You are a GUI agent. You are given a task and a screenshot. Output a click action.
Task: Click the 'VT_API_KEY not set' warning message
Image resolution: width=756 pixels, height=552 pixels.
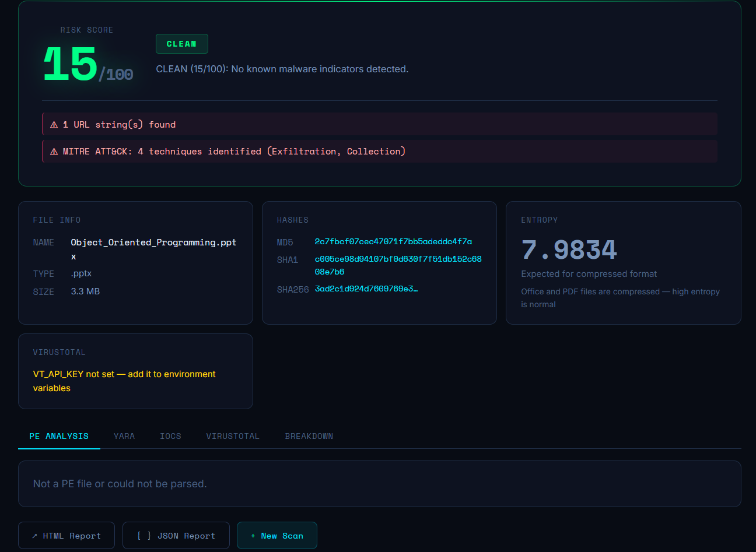coord(124,381)
